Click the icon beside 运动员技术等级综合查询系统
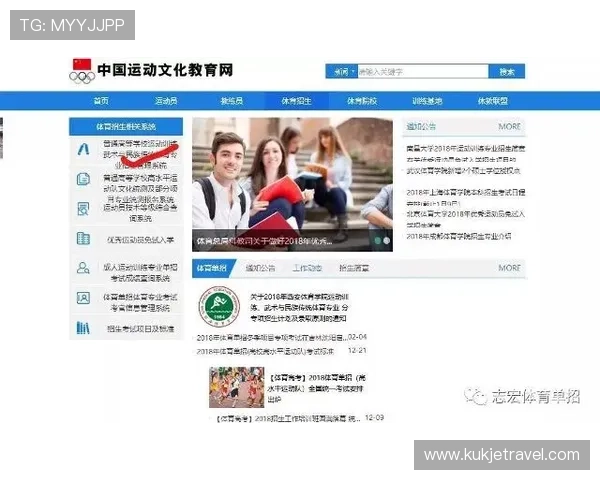Viewport: 600px width, 480px height. pos(83,209)
